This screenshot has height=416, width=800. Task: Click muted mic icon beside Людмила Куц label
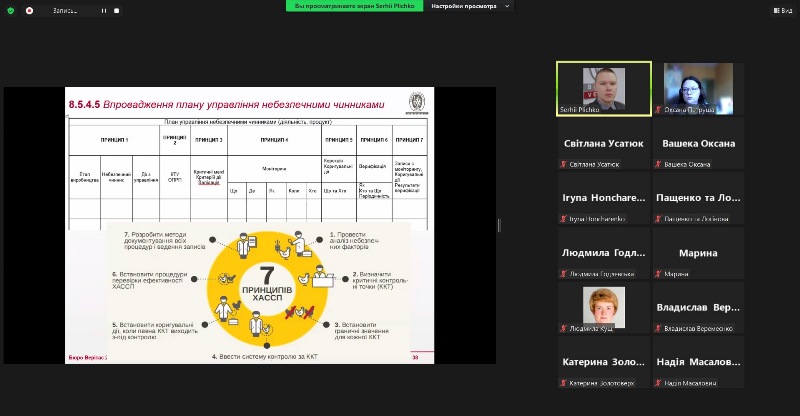coord(564,329)
